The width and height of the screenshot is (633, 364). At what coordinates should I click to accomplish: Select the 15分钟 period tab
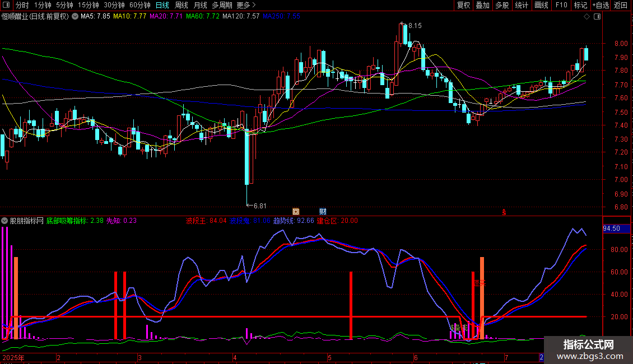pyautogui.click(x=89, y=5)
